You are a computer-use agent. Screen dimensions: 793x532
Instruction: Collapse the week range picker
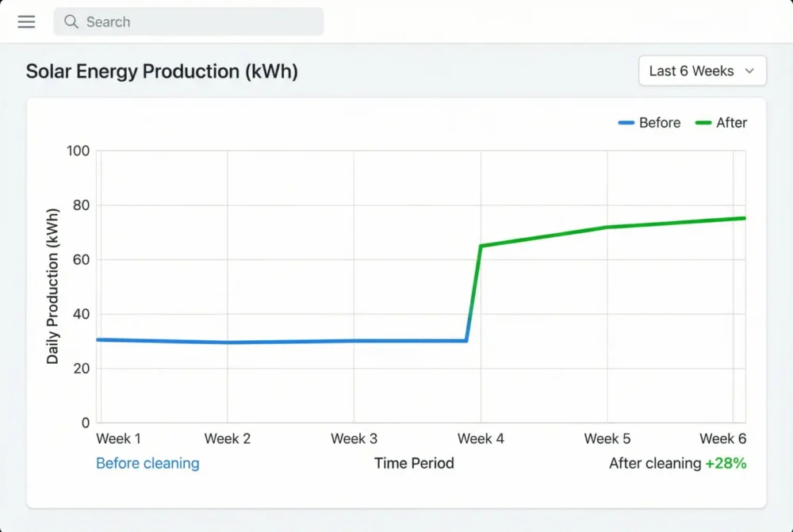point(702,71)
